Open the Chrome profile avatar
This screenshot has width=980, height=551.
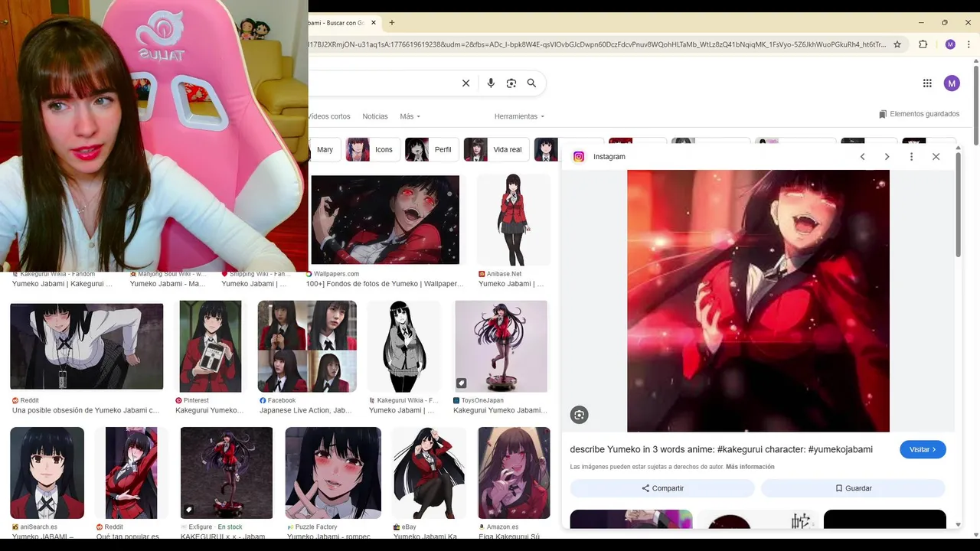click(950, 44)
